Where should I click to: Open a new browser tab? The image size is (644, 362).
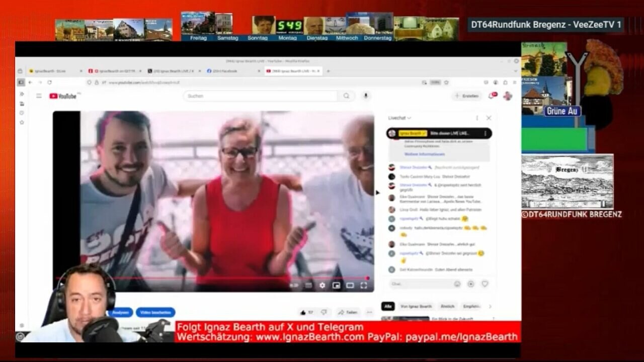(x=328, y=71)
